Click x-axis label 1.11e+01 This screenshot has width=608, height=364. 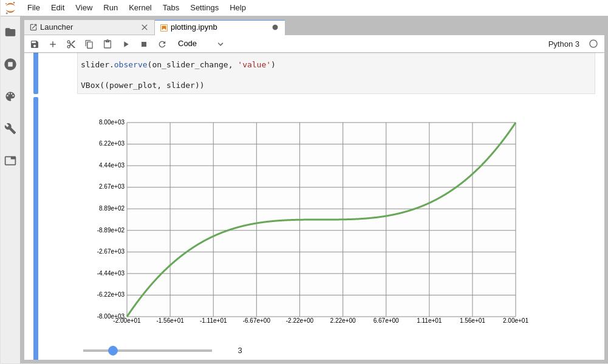click(x=429, y=321)
